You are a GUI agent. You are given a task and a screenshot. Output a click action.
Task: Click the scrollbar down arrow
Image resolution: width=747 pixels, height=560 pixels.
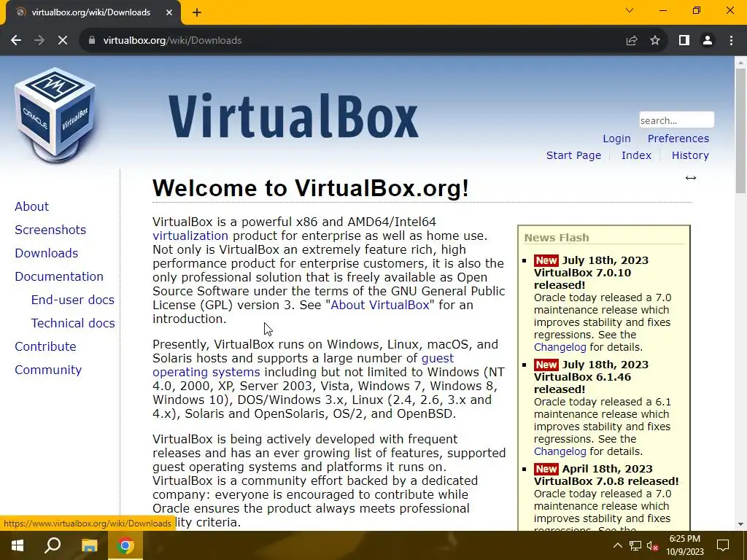point(740,524)
